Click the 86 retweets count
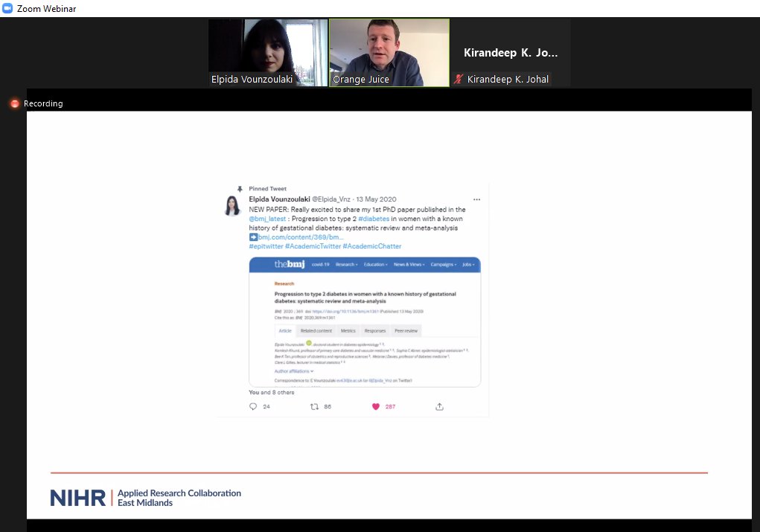 (328, 406)
